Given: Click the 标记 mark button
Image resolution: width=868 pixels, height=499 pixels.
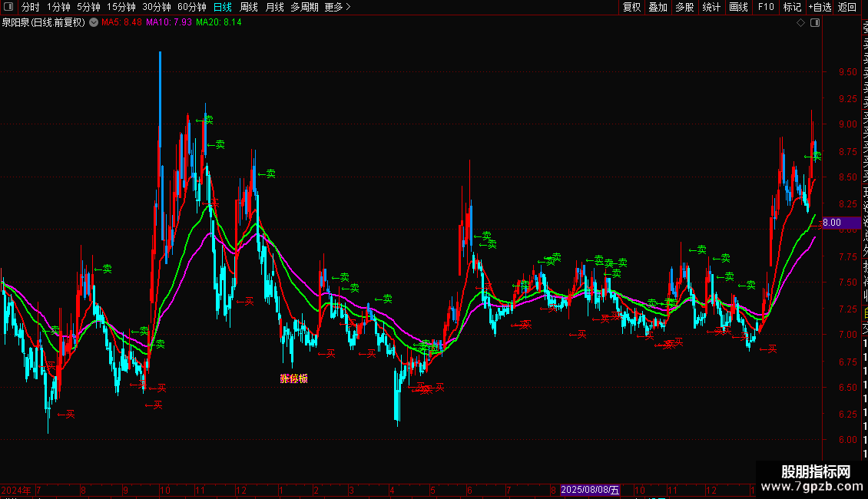Looking at the screenshot, I should (x=792, y=7).
